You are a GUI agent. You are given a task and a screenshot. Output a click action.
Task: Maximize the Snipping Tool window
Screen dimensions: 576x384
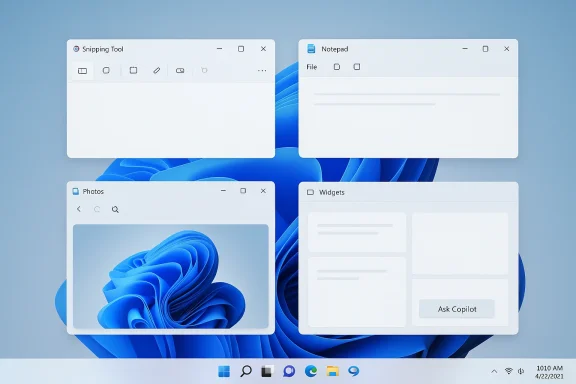[241, 49]
